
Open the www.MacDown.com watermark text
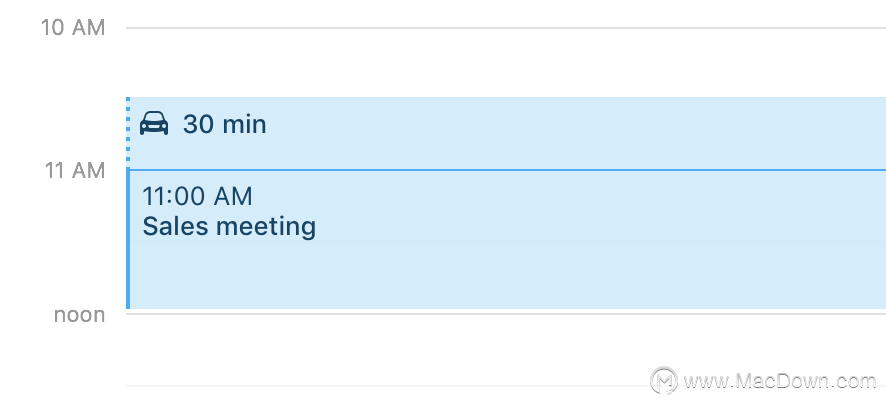click(x=780, y=381)
